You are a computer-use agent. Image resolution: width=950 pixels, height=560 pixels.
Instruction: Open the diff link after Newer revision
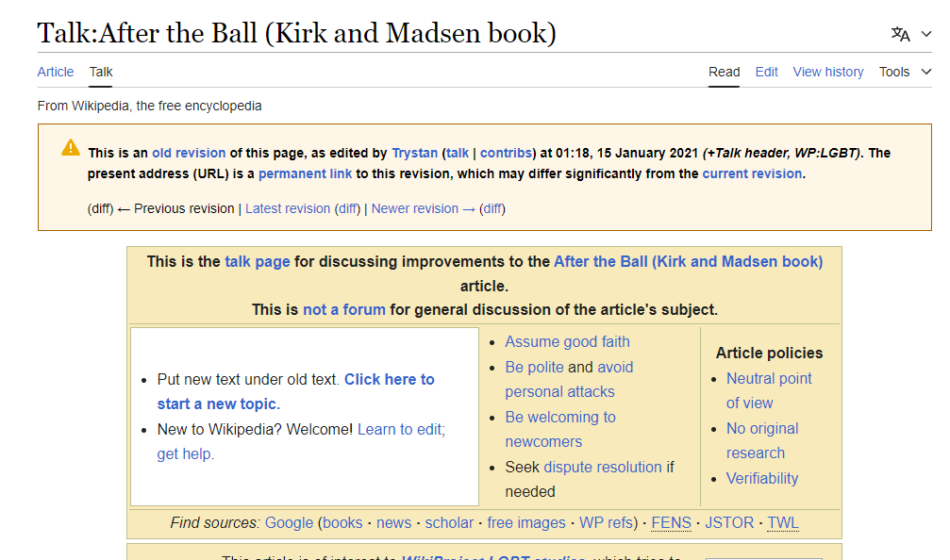coord(492,209)
